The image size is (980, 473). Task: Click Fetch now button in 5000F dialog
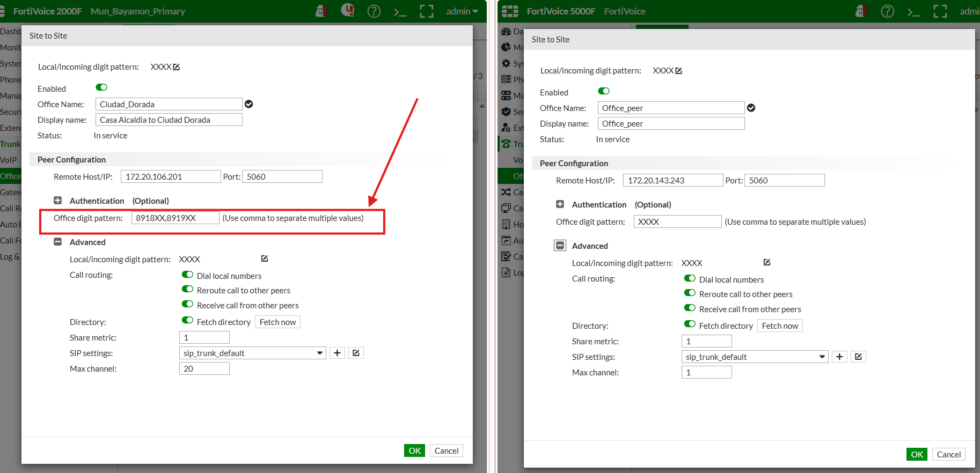point(780,326)
